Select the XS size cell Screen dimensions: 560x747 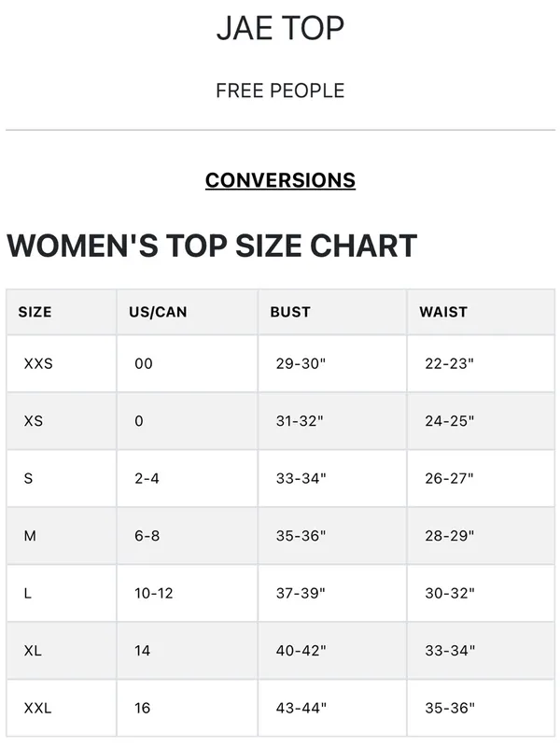click(34, 421)
